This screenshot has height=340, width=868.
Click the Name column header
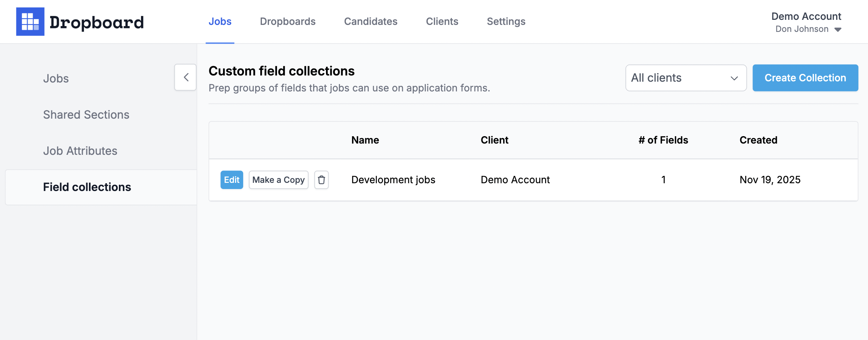(365, 140)
